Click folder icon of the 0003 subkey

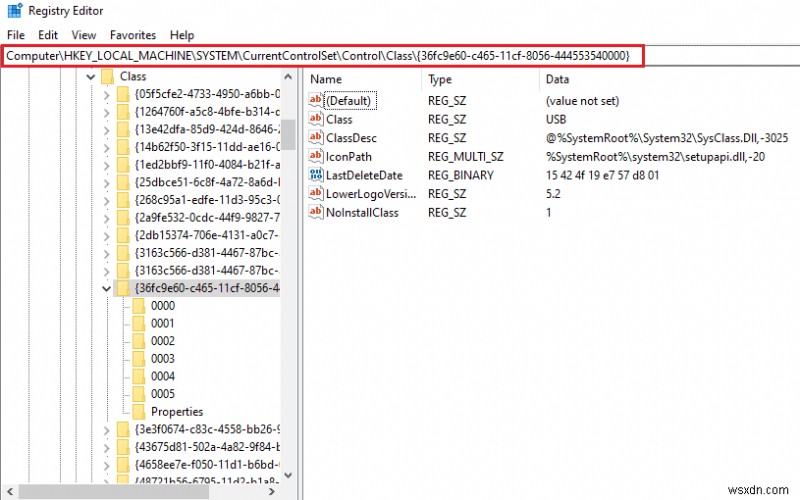[x=139, y=359]
